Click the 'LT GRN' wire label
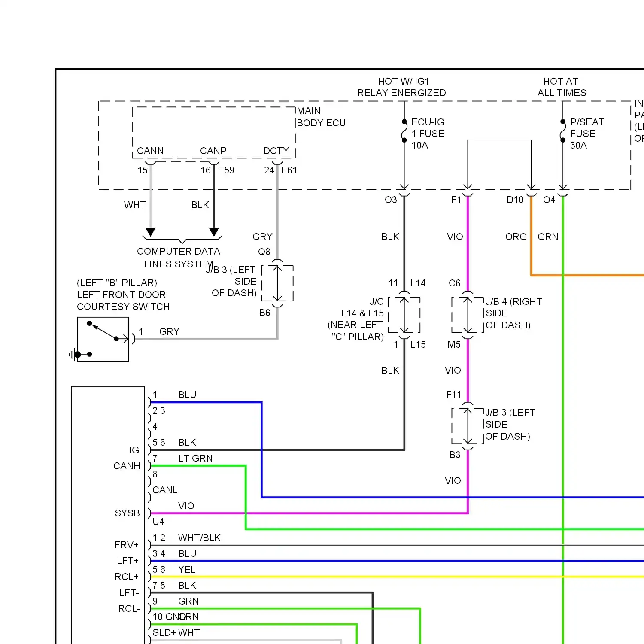The height and width of the screenshot is (644, 644). 195,458
